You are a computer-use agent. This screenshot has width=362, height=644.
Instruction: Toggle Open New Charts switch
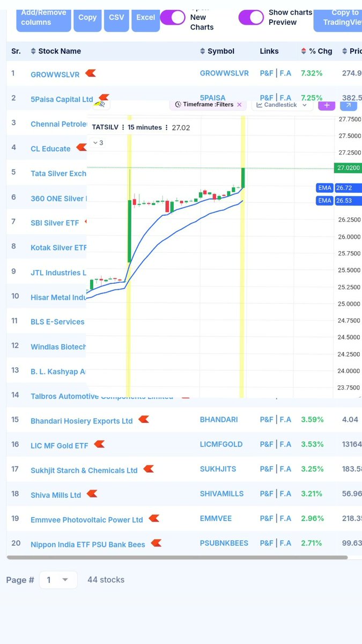tap(172, 17)
